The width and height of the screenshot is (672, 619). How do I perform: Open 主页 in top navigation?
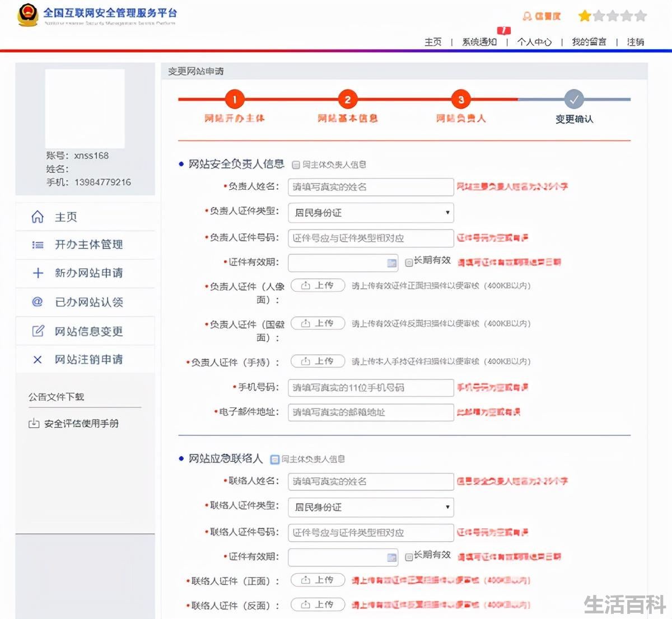pos(433,41)
